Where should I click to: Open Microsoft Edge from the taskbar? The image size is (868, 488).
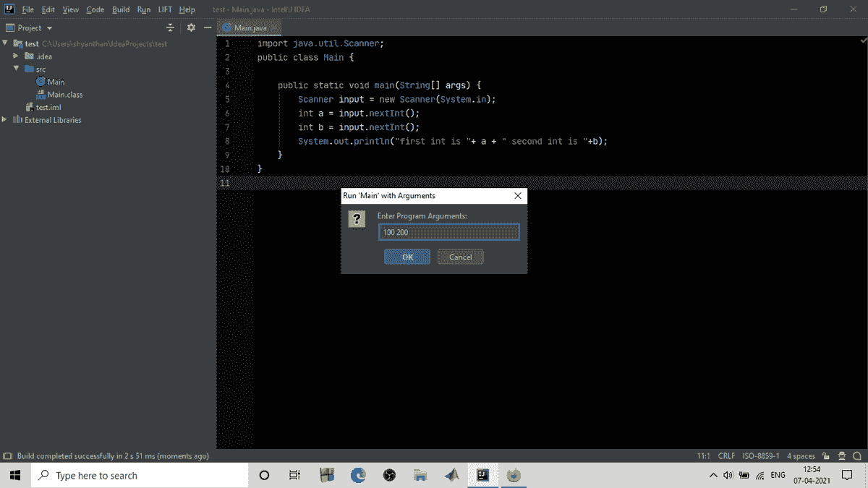point(358,475)
